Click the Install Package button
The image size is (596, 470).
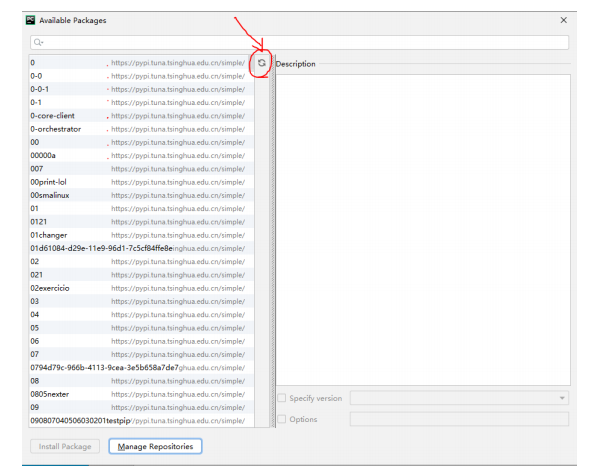pos(65,446)
